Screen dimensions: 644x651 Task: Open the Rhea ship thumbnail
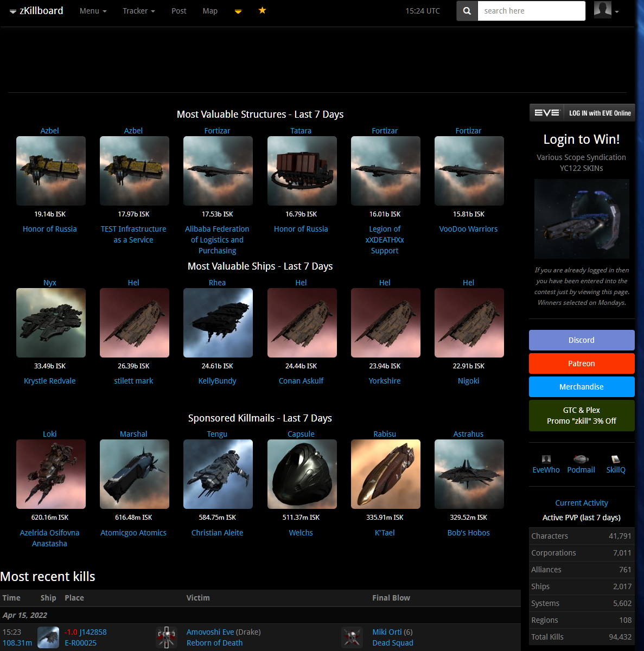[218, 323]
